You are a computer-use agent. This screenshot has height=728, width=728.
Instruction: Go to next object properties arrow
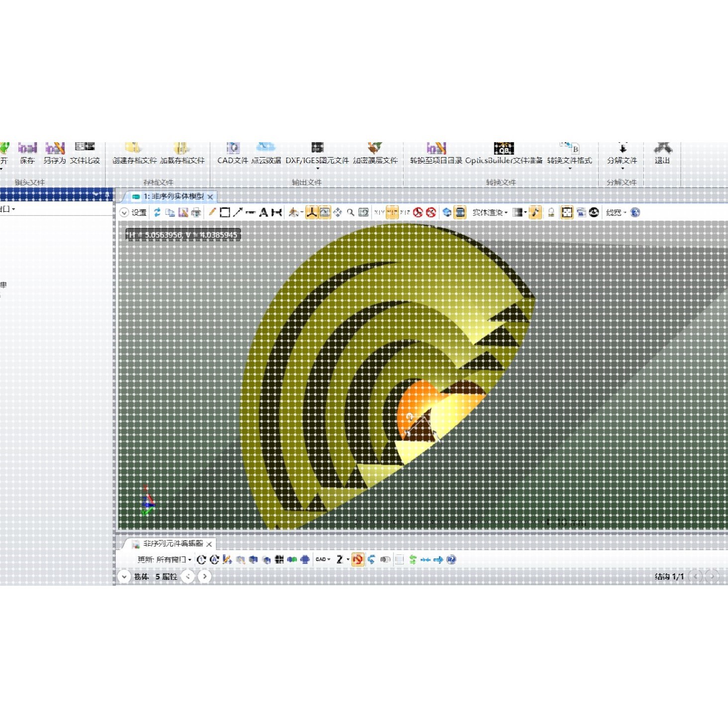click(x=204, y=576)
